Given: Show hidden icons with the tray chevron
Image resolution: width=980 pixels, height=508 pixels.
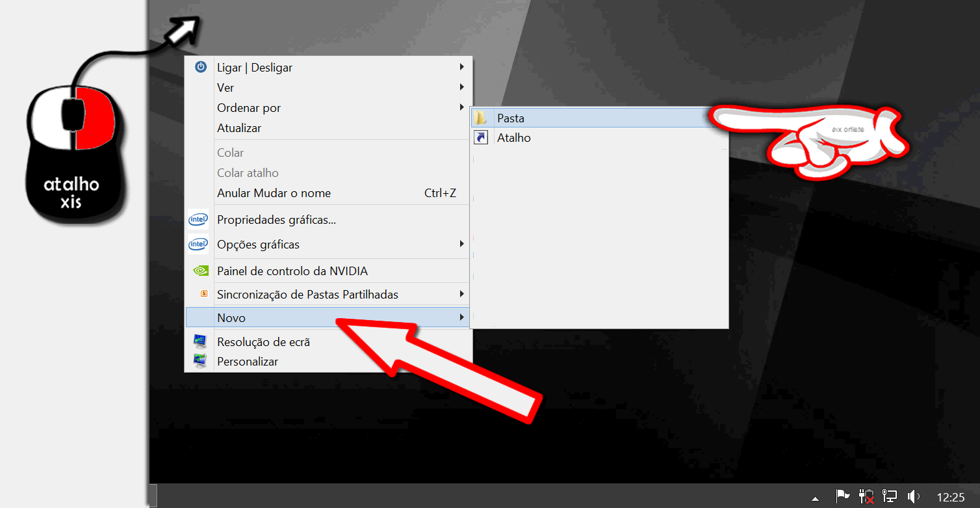Looking at the screenshot, I should tap(815, 498).
